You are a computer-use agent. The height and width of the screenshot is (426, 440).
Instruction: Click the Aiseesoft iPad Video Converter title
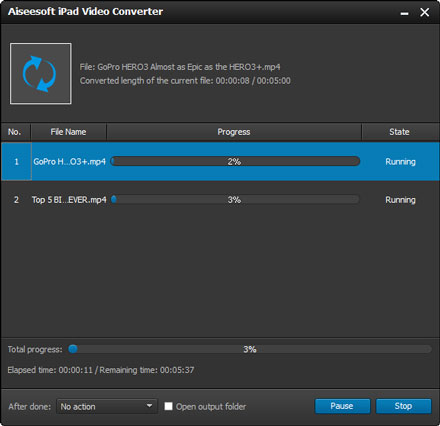(x=85, y=12)
